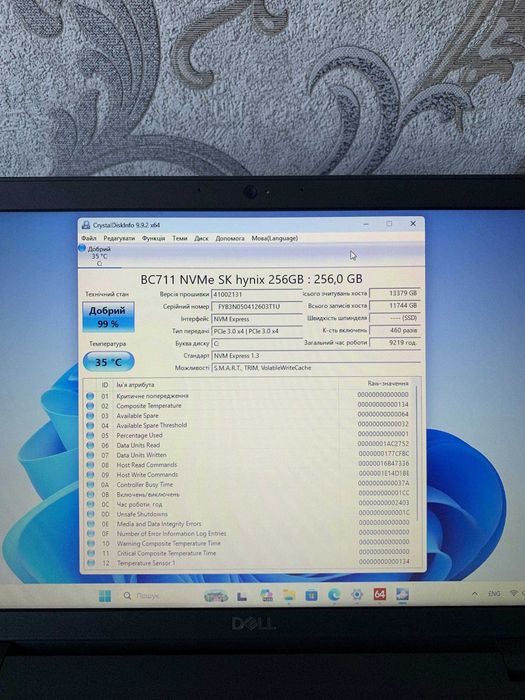Click the PCIe 3.0 x4 transfer mode field

click(x=256, y=331)
